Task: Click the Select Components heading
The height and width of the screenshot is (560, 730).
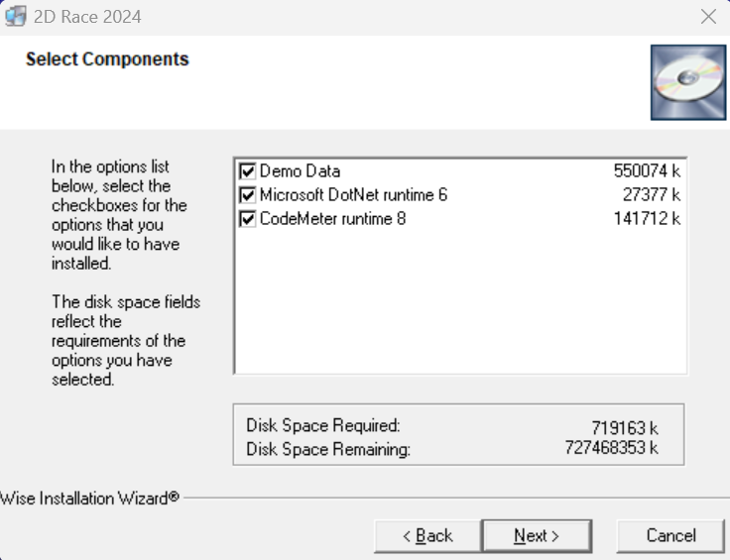Action: tap(107, 59)
